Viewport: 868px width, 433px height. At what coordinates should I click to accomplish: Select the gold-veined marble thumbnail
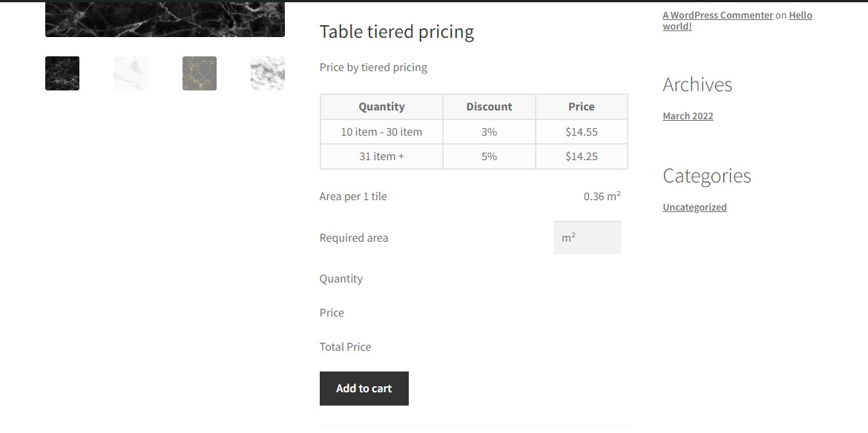point(199,73)
